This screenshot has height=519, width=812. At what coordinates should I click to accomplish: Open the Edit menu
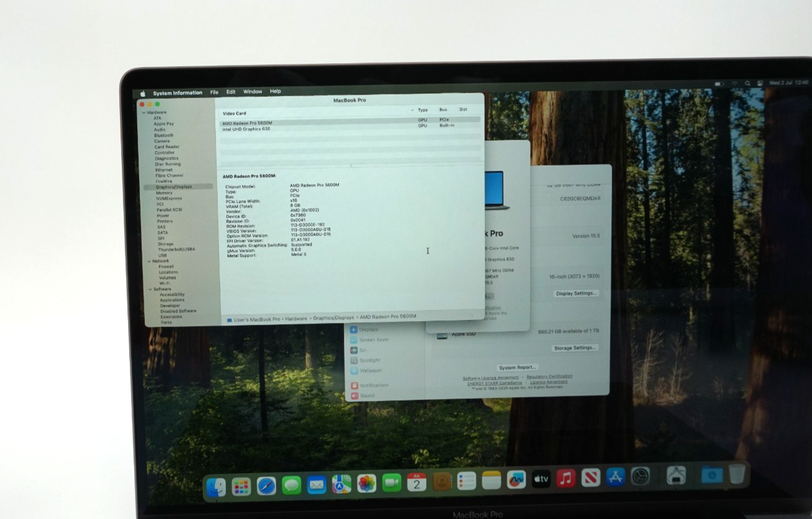pos(231,92)
